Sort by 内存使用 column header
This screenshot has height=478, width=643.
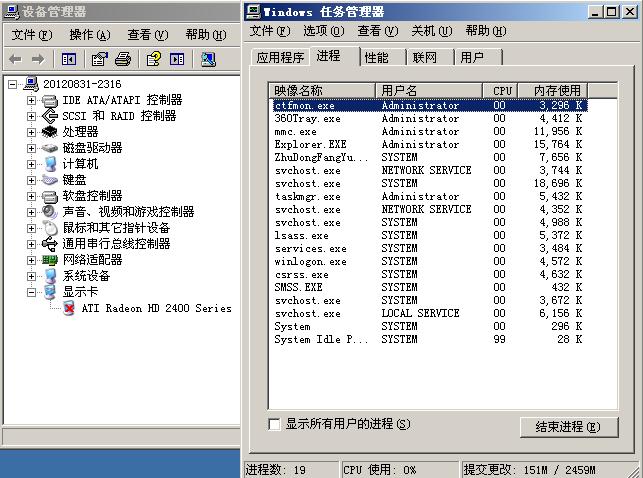pyautogui.click(x=553, y=90)
